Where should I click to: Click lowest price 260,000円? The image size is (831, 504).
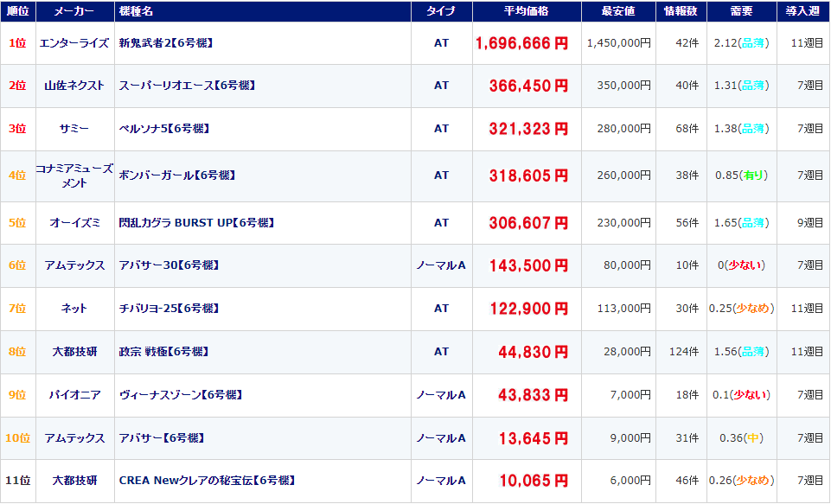(623, 175)
